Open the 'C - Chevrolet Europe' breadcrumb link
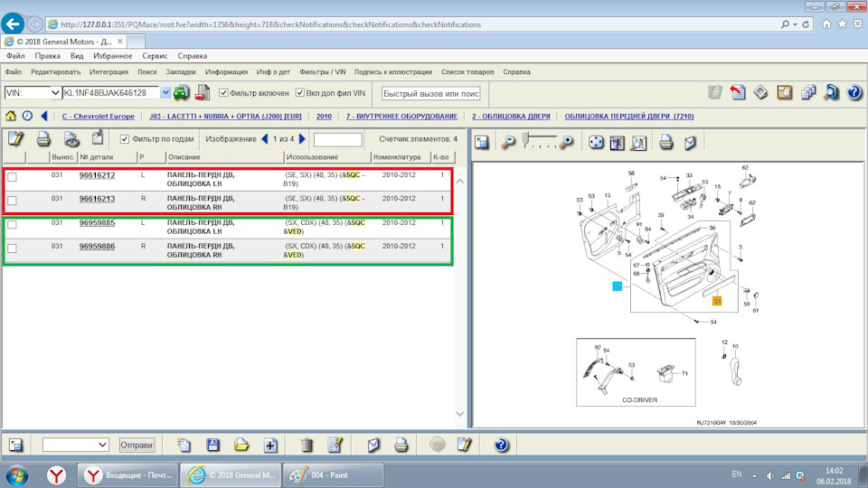Image resolution: width=868 pixels, height=488 pixels. point(98,117)
